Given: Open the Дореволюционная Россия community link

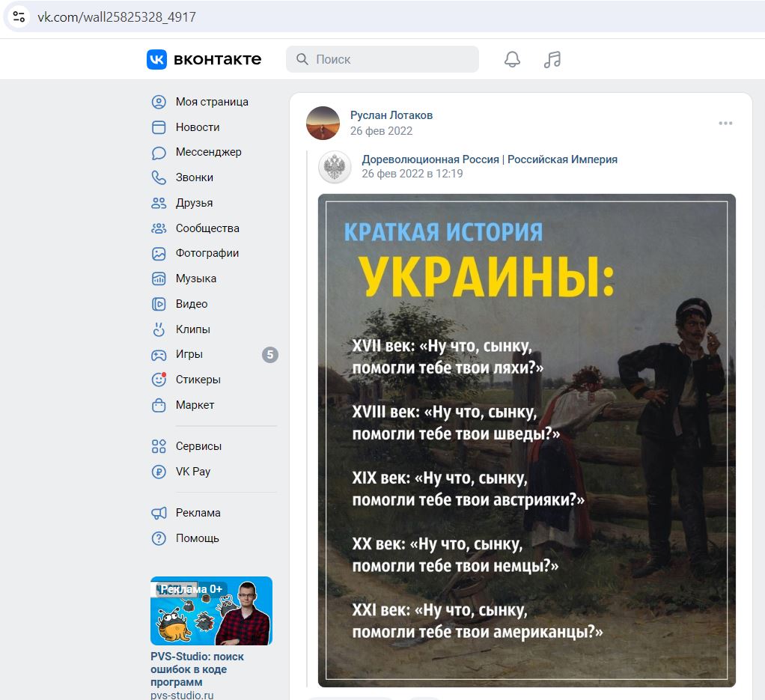Looking at the screenshot, I should click(490, 159).
